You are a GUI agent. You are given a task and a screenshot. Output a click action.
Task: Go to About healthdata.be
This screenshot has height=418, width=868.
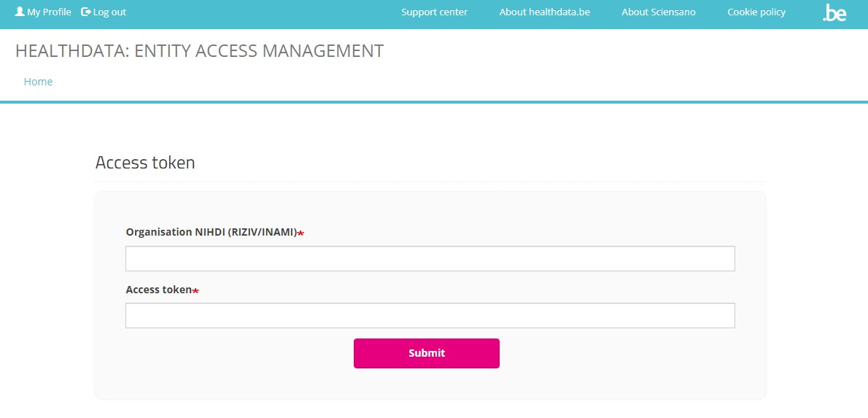(544, 12)
